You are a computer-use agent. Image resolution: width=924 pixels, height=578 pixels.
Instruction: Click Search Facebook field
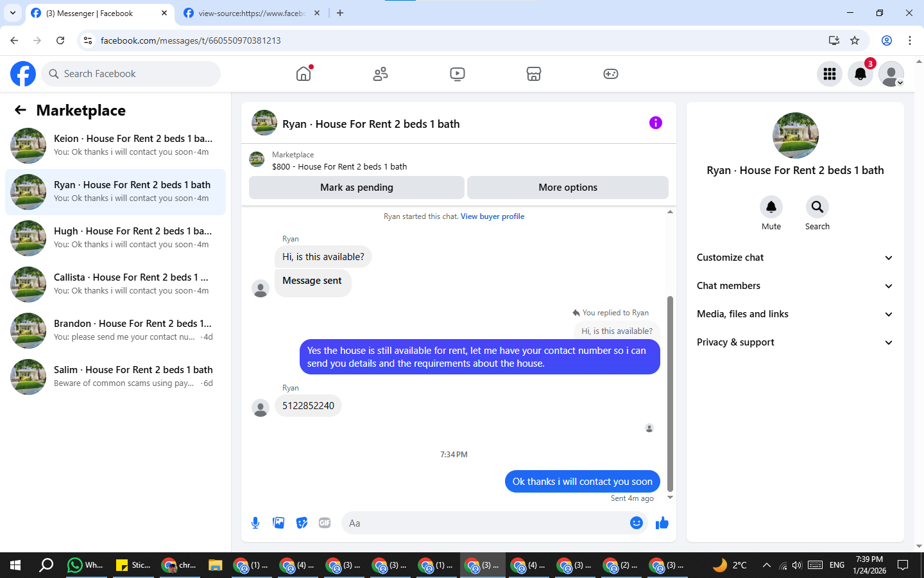131,74
